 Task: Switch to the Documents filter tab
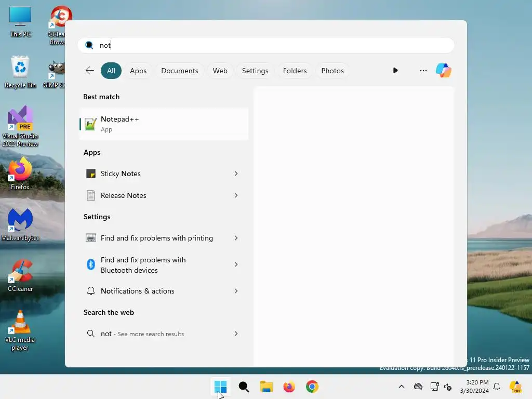pos(179,71)
